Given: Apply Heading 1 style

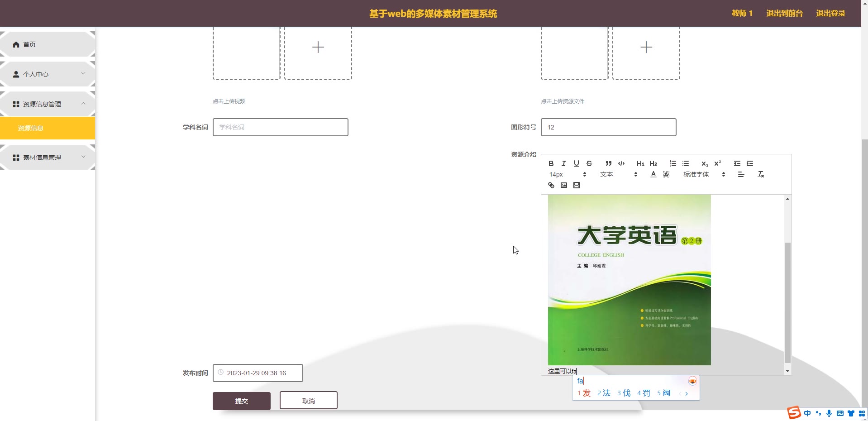Looking at the screenshot, I should (x=640, y=163).
